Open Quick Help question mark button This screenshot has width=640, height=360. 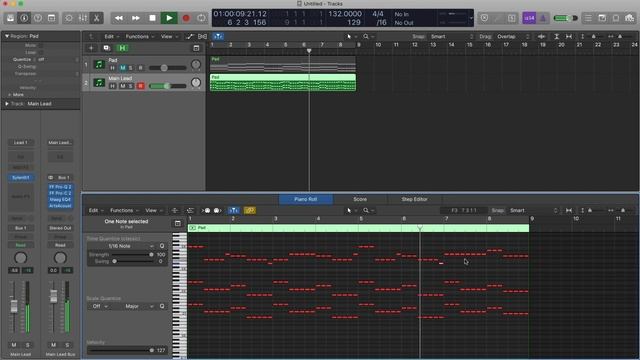point(38,18)
